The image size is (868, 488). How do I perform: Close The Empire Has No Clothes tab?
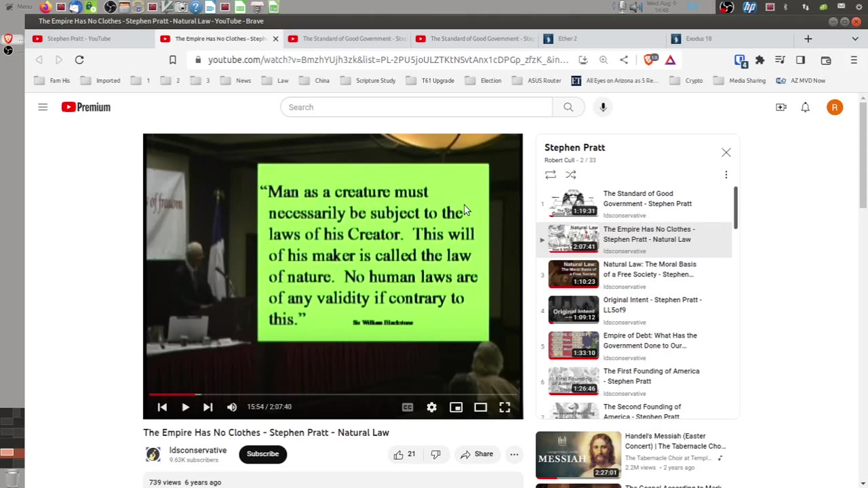pyautogui.click(x=275, y=39)
